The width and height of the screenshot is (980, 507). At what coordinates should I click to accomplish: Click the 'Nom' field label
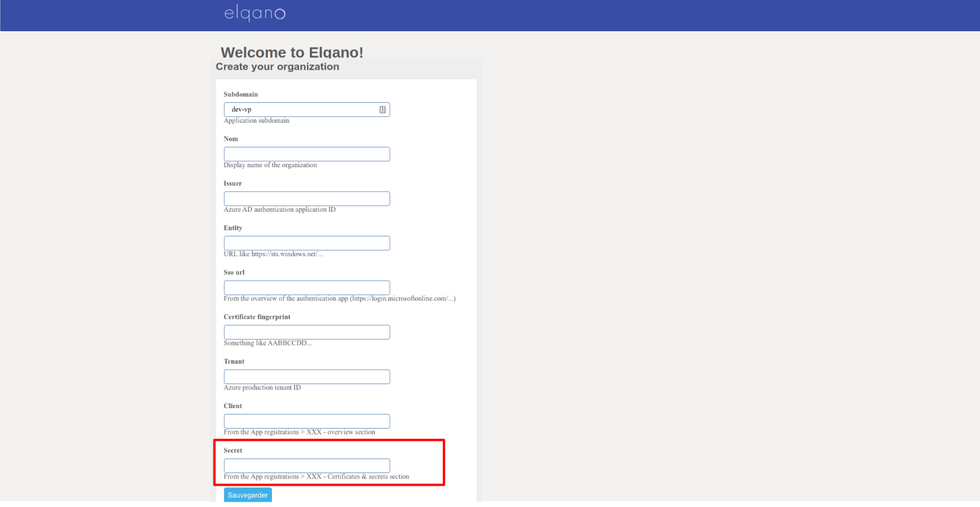[x=231, y=139]
